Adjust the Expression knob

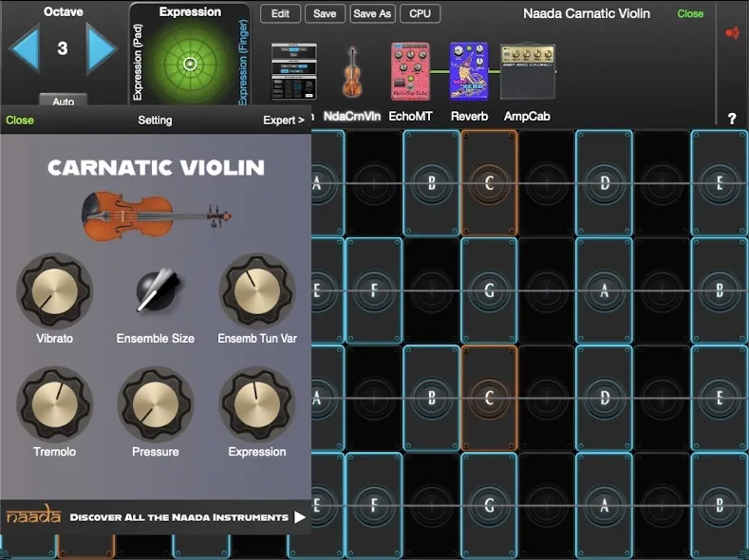coord(257,404)
